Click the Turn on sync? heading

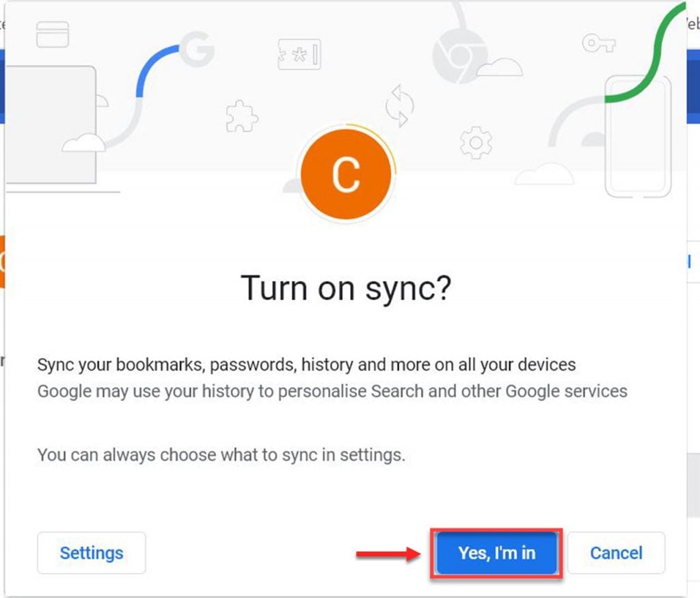[346, 288]
